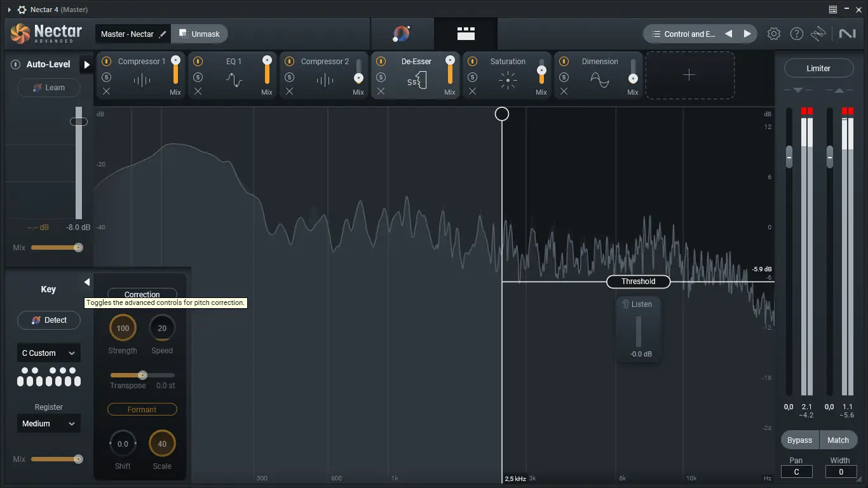Open the Limiter panel
The image size is (868, 488).
tap(818, 68)
